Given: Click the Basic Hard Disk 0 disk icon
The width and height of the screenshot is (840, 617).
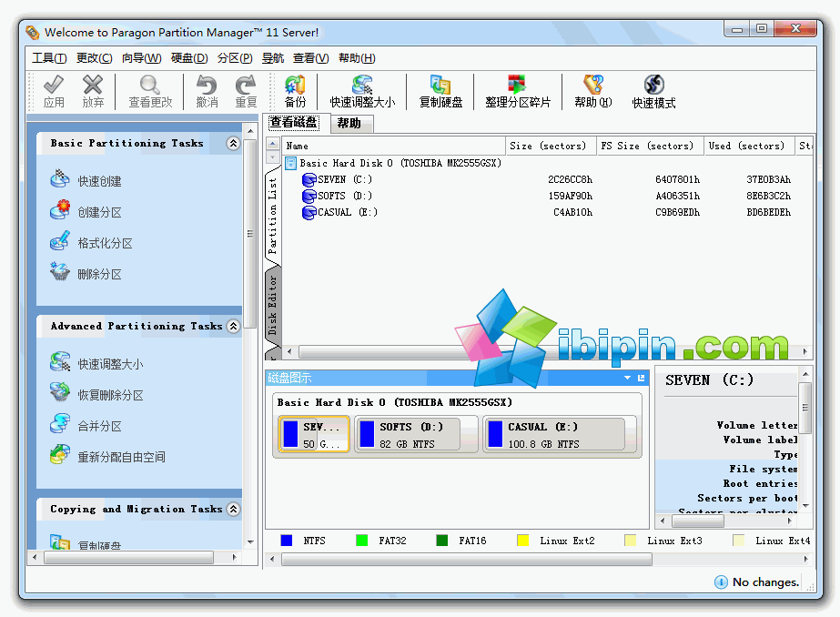Looking at the screenshot, I should coord(291,164).
